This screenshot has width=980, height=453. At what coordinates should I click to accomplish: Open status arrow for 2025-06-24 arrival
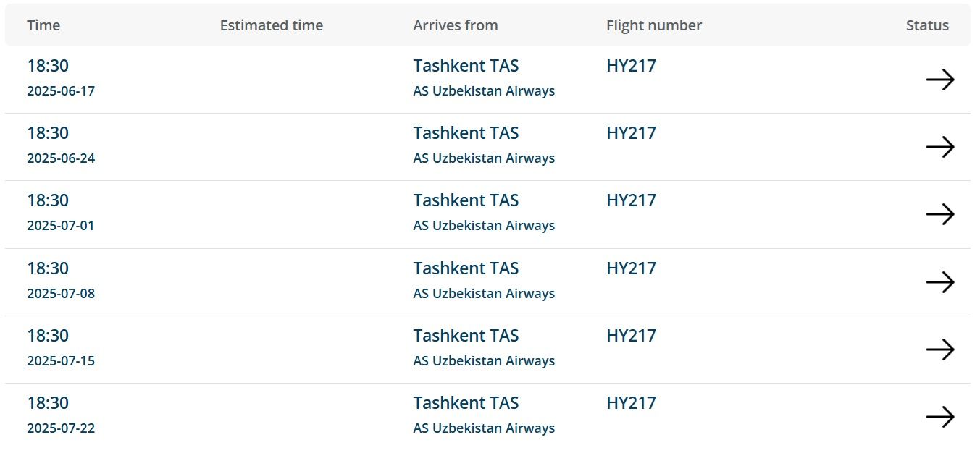(939, 147)
